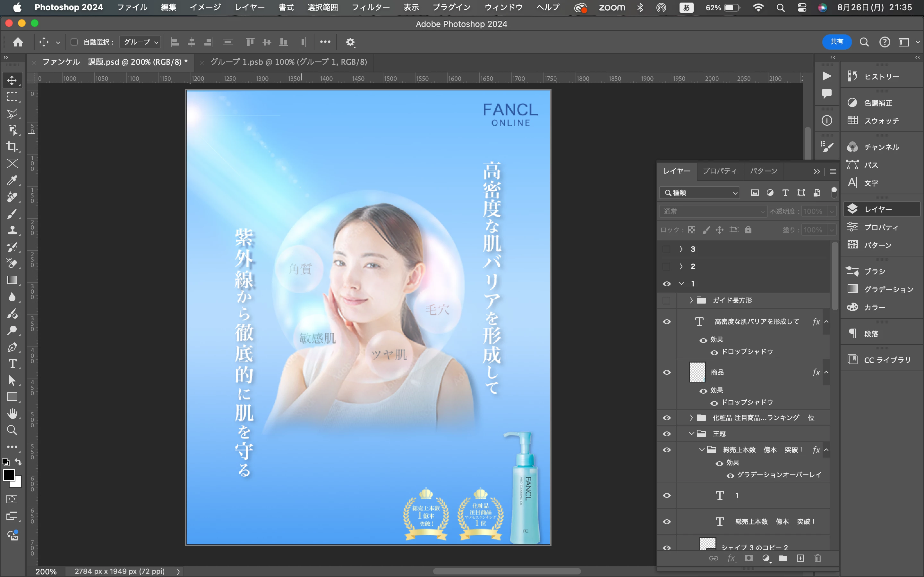Click the foreground color swatch

(9, 475)
